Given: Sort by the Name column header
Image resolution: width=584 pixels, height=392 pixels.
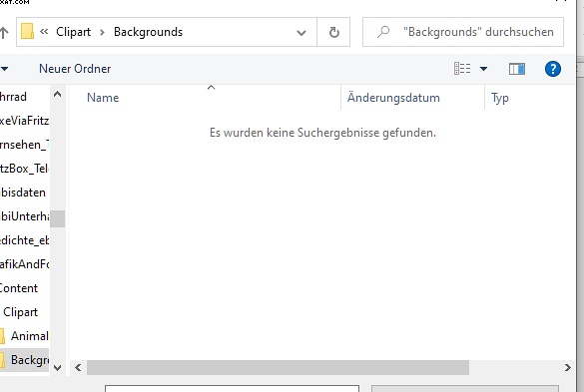Looking at the screenshot, I should (103, 98).
